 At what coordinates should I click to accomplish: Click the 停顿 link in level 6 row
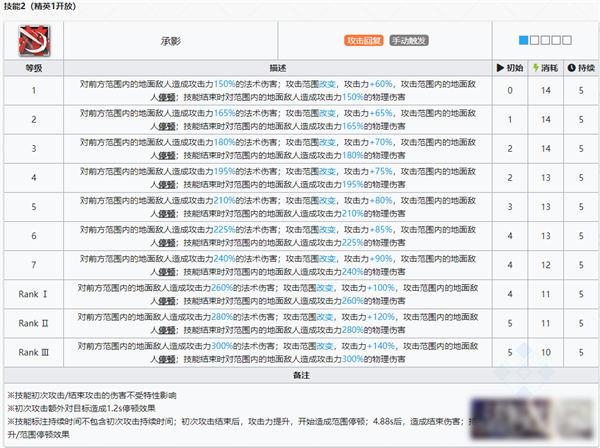click(x=167, y=243)
